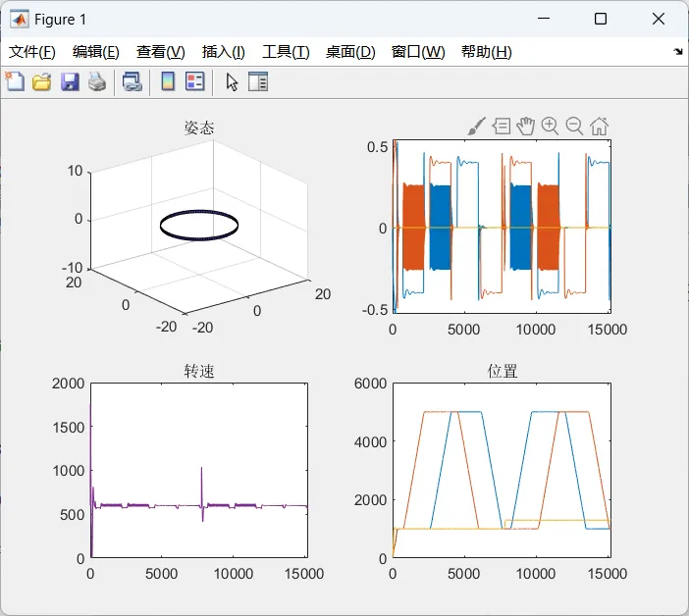Click the dock figure arrow in the menu bar
Image resolution: width=689 pixels, height=616 pixels.
pyautogui.click(x=678, y=52)
